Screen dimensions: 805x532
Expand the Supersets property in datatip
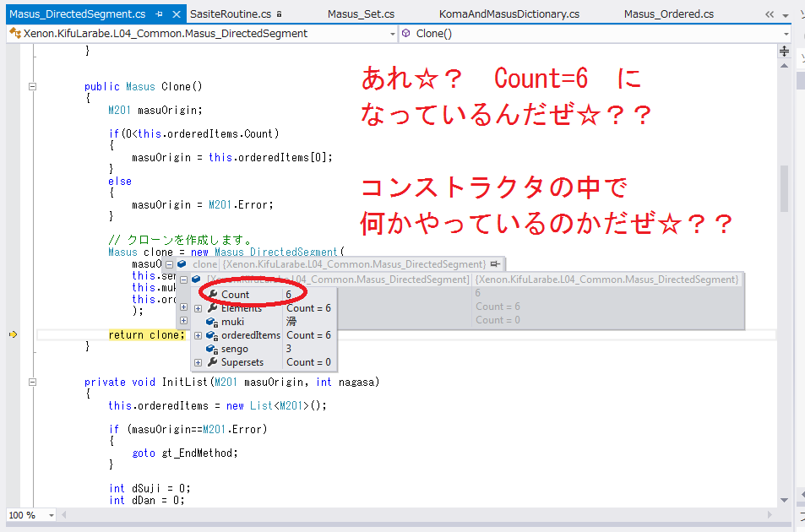[x=199, y=363]
